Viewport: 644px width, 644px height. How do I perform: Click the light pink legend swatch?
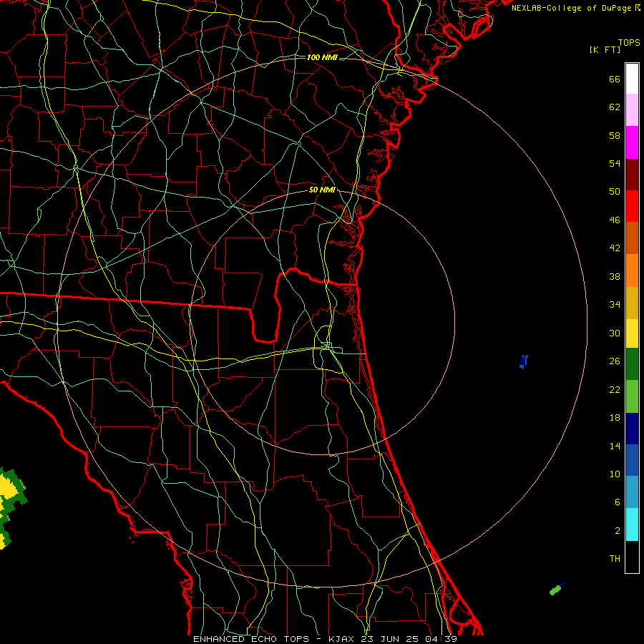click(x=632, y=110)
